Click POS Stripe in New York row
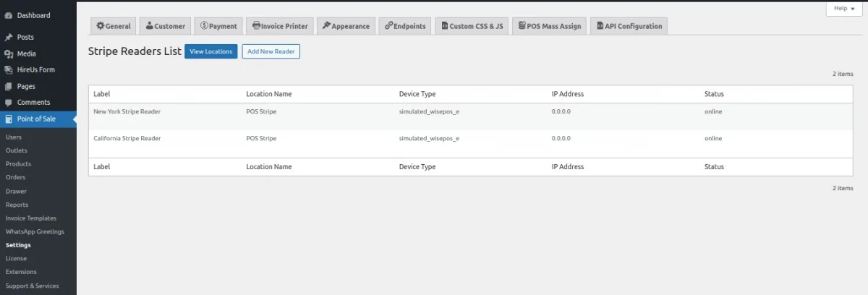Image resolution: width=868 pixels, height=295 pixels. click(261, 111)
